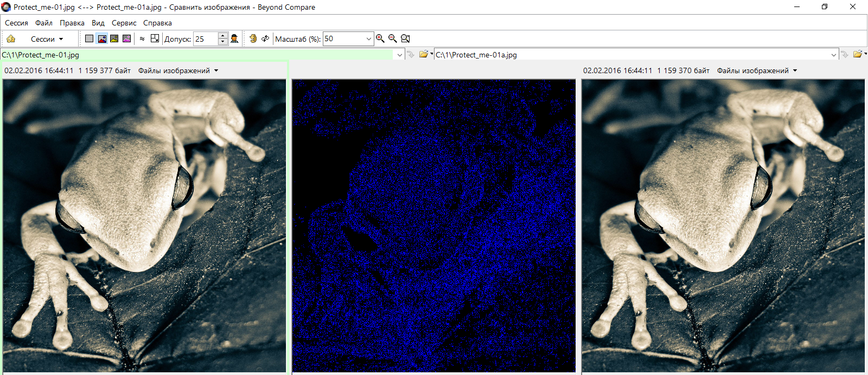Screen dimensions: 868x375
Task: Expand the Сессии dropdown
Action: (47, 39)
